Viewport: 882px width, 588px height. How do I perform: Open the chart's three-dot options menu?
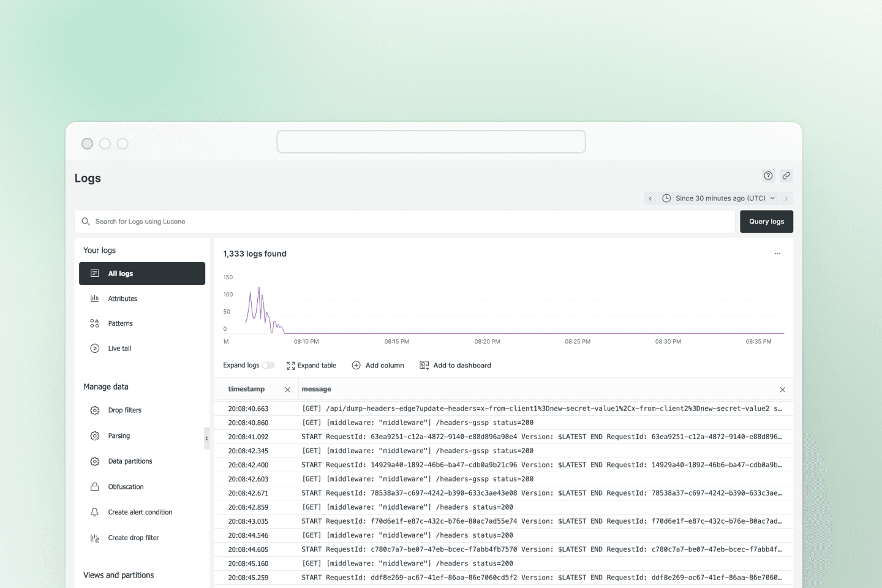(777, 254)
